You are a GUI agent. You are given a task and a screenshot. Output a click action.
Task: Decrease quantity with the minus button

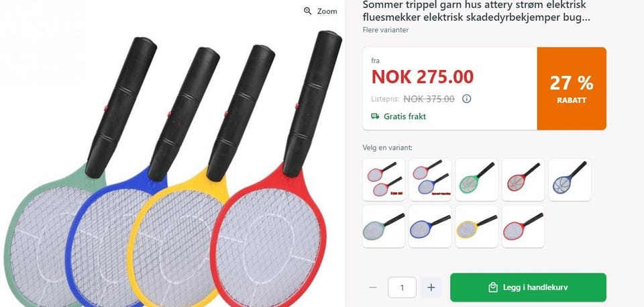click(x=373, y=288)
